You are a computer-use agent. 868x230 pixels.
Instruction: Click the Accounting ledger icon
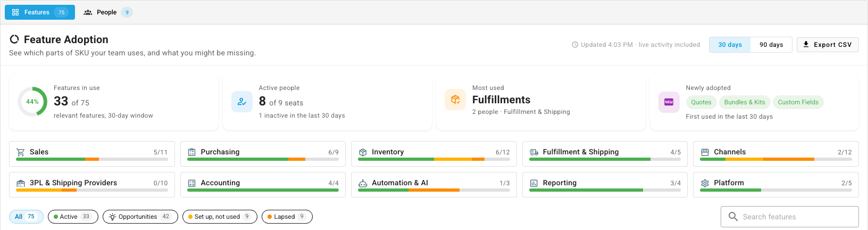[192, 183]
